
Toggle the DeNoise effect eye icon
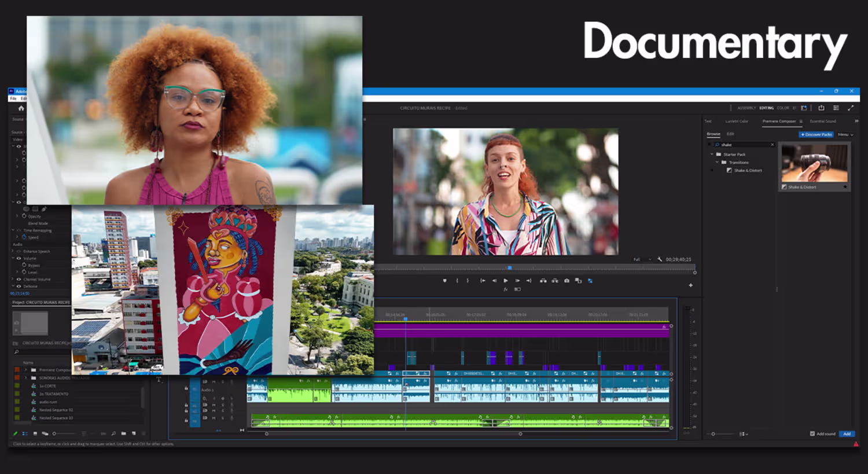pos(19,286)
